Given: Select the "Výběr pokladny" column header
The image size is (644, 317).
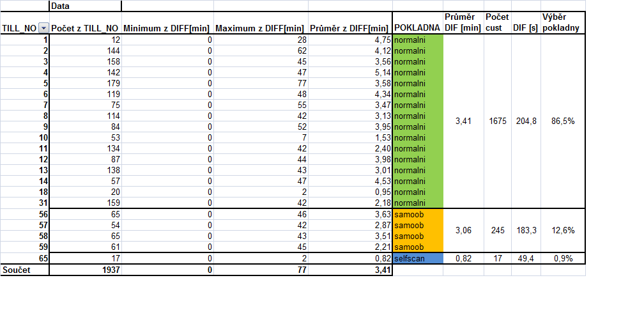Looking at the screenshot, I should tap(562, 22).
